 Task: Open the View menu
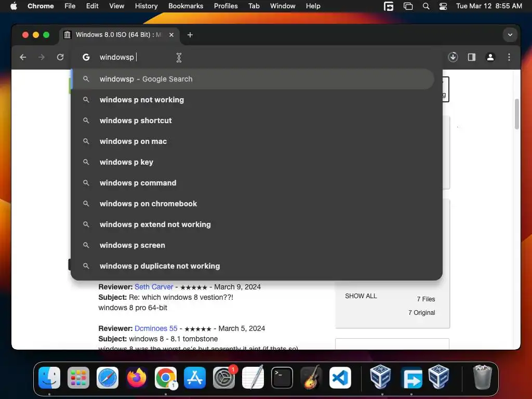(117, 6)
